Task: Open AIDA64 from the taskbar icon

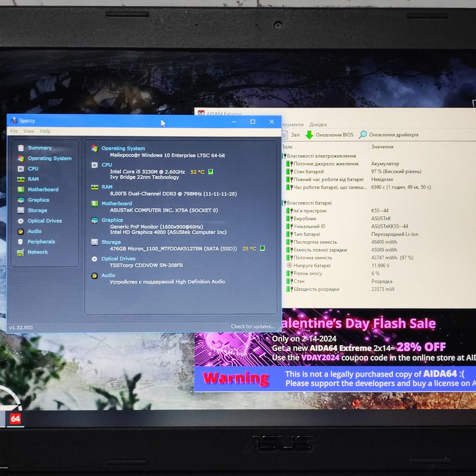Action: (15, 419)
